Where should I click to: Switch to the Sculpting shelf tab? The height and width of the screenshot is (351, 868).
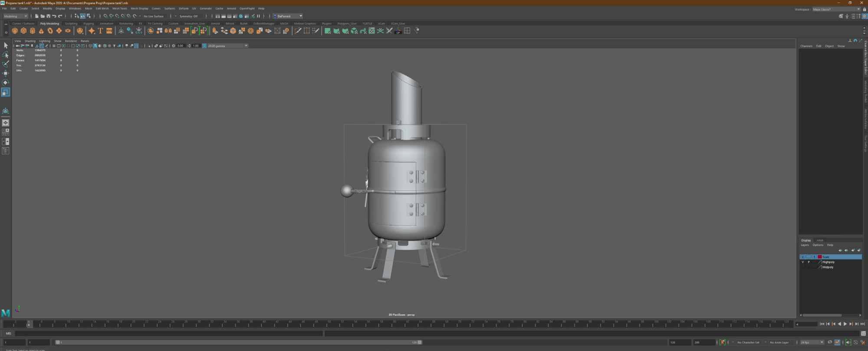click(71, 23)
